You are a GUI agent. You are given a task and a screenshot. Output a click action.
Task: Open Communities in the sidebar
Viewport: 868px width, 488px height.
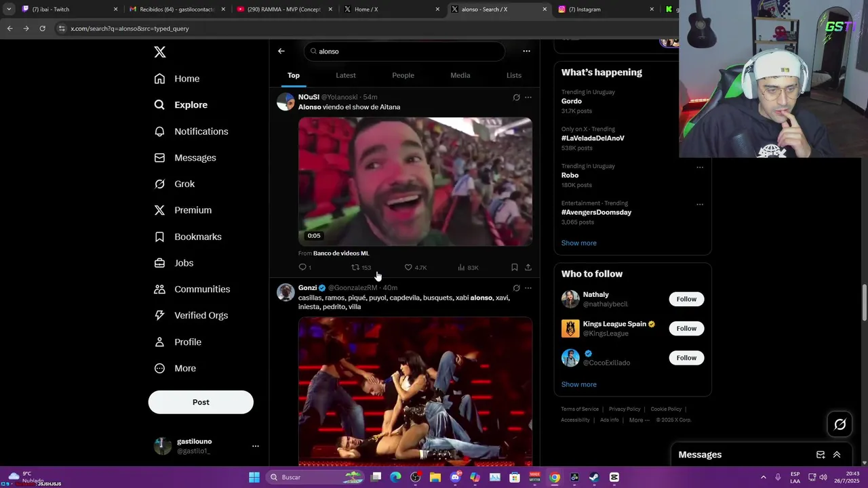pos(192,289)
